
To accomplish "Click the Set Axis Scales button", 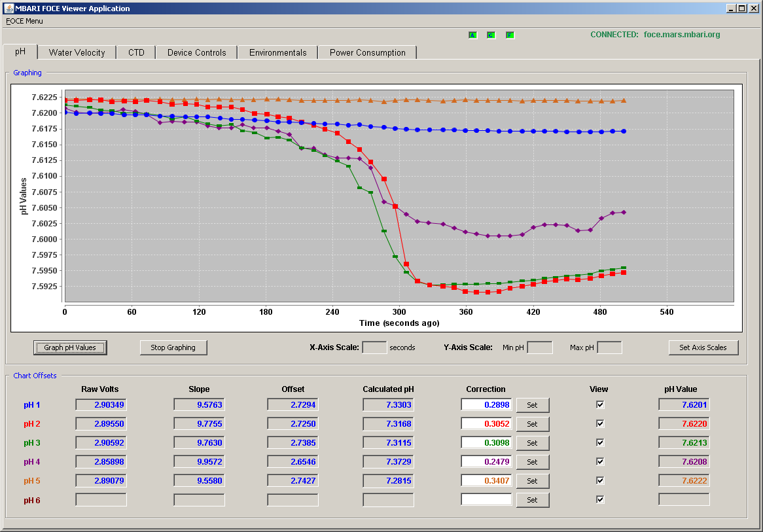I will pyautogui.click(x=703, y=347).
